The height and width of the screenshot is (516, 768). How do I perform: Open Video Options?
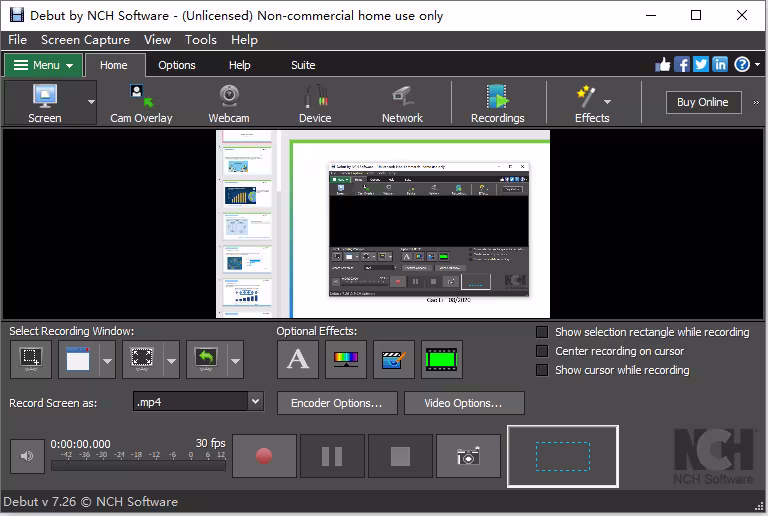pyautogui.click(x=464, y=403)
